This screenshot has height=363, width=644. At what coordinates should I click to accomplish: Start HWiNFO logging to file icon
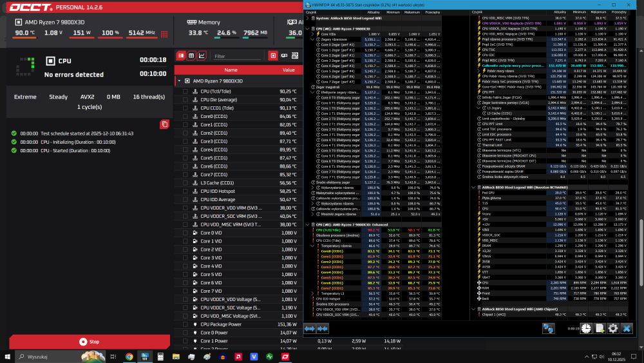[600, 328]
